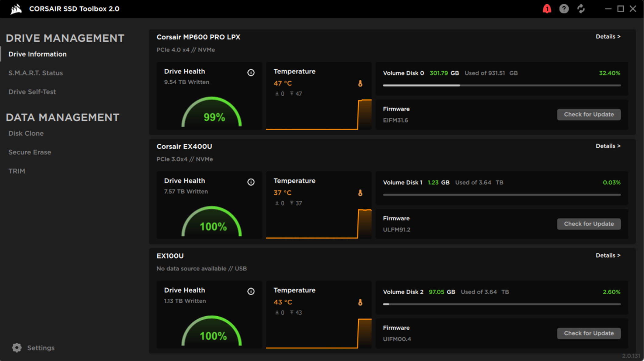Click the 97.05 GB used value
The height and width of the screenshot is (361, 644).
pos(442,292)
